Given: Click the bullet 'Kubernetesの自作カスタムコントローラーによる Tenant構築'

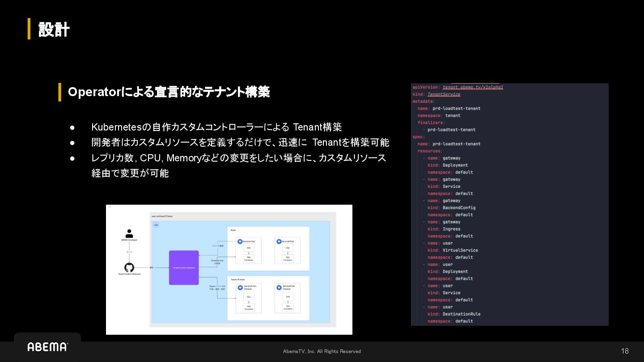Looking at the screenshot, I should pos(216,127).
